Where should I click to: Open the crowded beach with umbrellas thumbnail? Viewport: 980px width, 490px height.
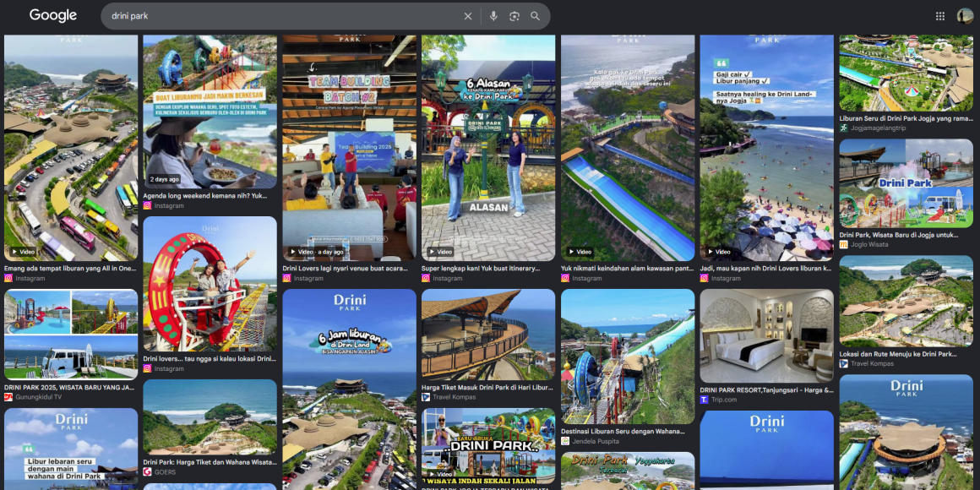tap(767, 148)
